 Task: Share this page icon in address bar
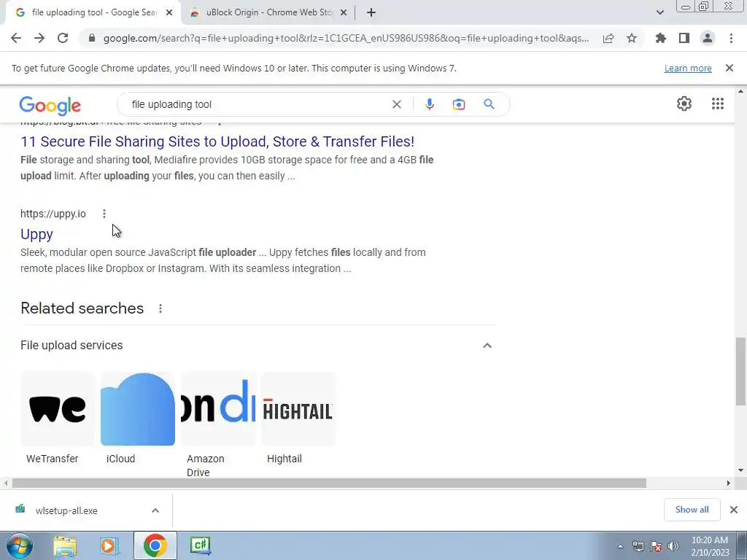point(608,38)
